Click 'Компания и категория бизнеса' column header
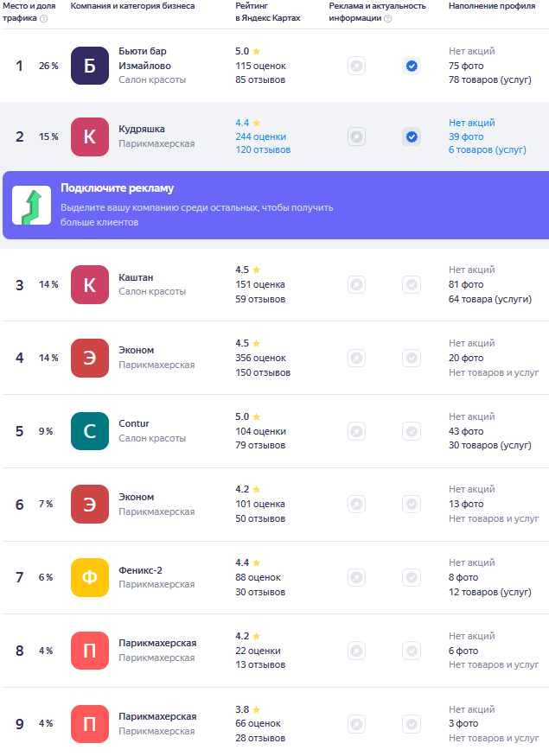Screen dimensions: 549x756 pos(132,6)
